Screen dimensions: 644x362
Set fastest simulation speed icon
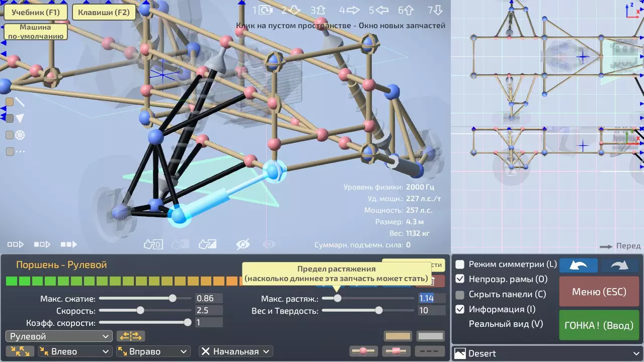click(x=69, y=244)
